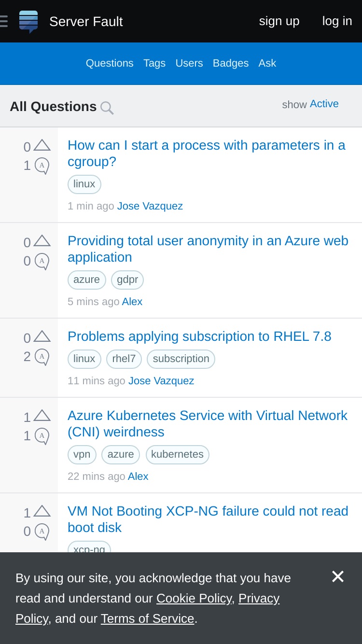Open the Questions tab in navigation
Screen dimensions: 362x644
(110, 63)
